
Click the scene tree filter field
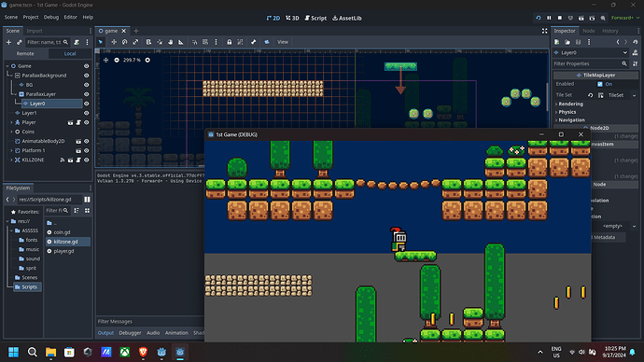point(48,42)
